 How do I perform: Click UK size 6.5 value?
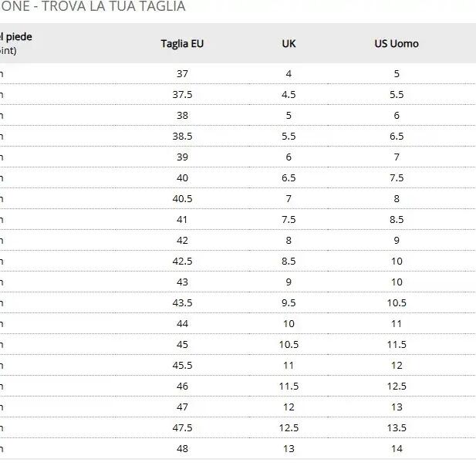point(289,178)
